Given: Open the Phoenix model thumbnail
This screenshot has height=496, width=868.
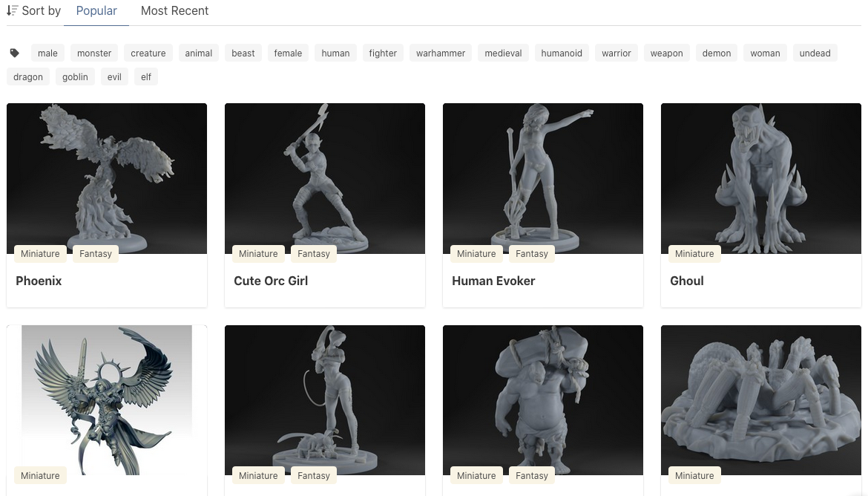Looking at the screenshot, I should click(107, 178).
